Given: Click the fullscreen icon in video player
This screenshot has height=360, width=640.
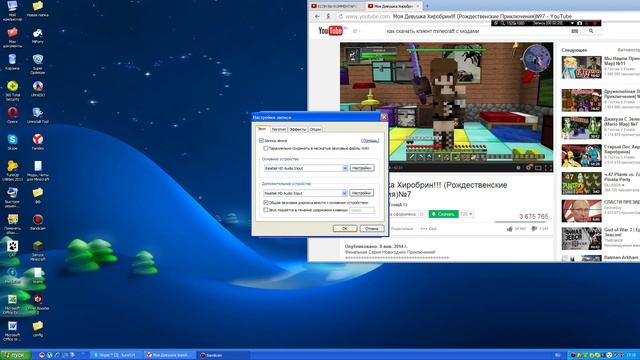Looking at the screenshot, I should point(548,167).
